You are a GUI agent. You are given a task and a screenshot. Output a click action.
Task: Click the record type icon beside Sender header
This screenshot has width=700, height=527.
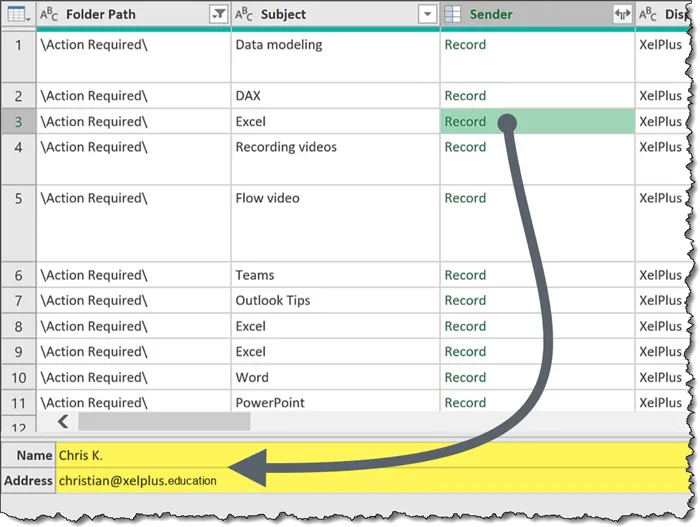[453, 15]
